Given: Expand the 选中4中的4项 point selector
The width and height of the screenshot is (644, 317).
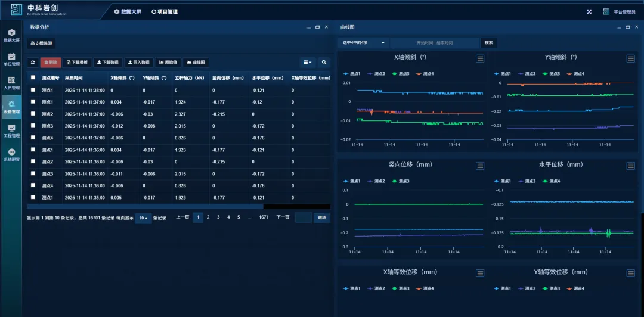Looking at the screenshot, I should (363, 43).
